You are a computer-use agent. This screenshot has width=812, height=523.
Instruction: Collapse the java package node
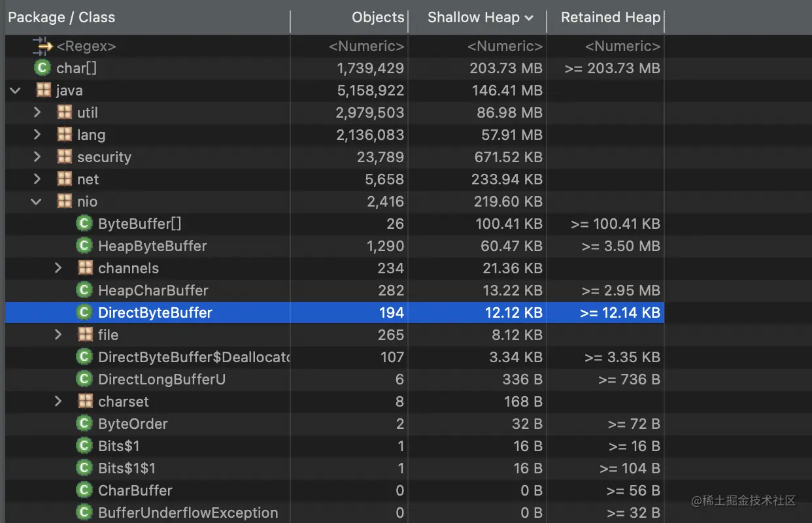pyautogui.click(x=16, y=91)
